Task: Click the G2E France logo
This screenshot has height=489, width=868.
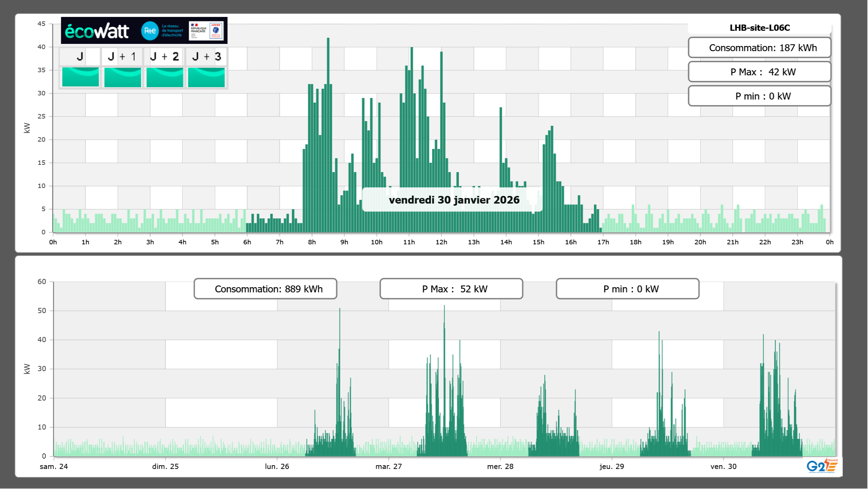Action: click(x=822, y=466)
